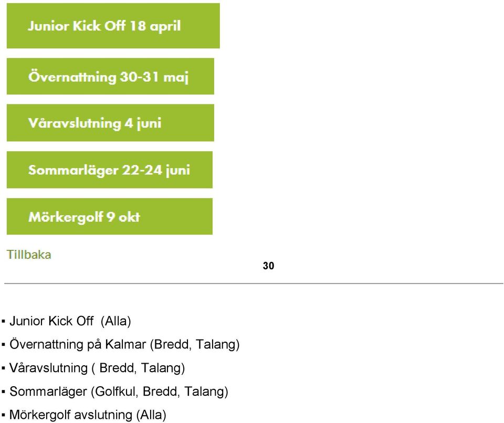Choose the Sommarläger 22-24 juni button

tap(110, 170)
